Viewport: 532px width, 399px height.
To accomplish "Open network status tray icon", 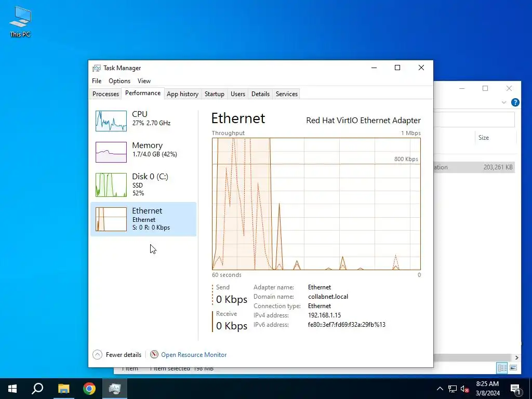I will [453, 389].
